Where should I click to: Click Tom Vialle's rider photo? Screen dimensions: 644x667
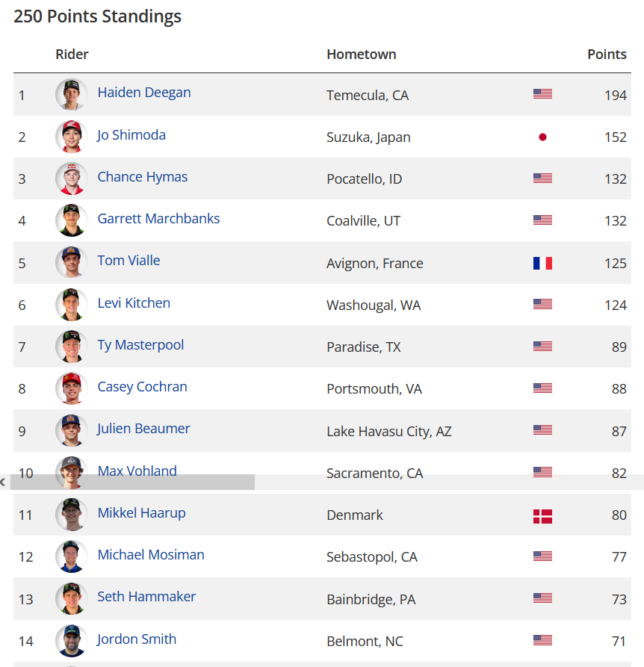point(72,262)
